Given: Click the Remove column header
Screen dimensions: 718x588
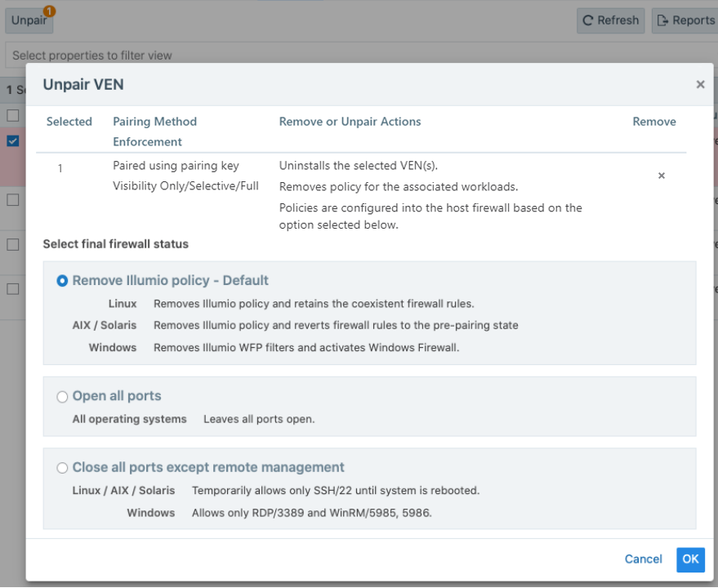Looking at the screenshot, I should pyautogui.click(x=654, y=122).
